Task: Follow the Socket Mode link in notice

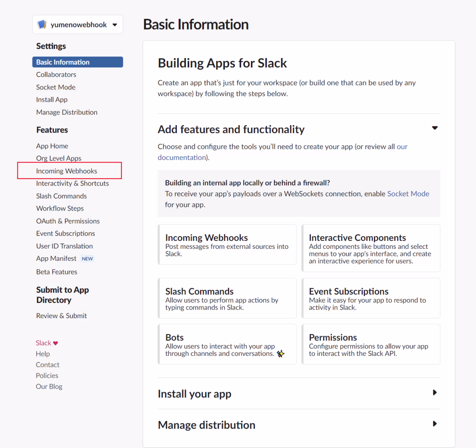Action: point(408,194)
